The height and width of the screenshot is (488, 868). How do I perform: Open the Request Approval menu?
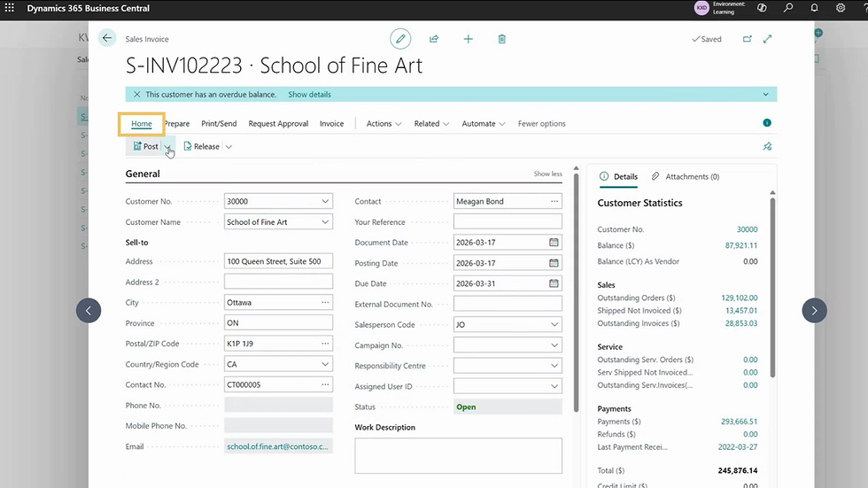pyautogui.click(x=278, y=123)
